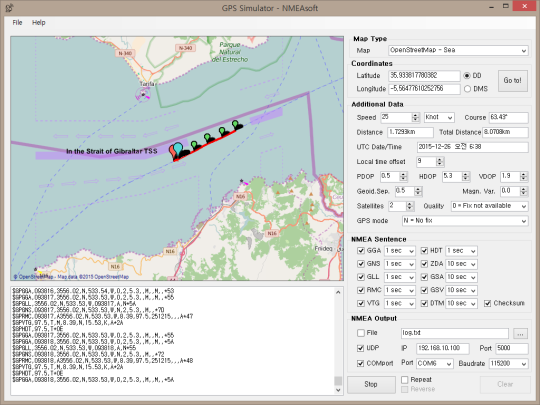The width and height of the screenshot is (540, 405).
Task: Click the NMEA log scroll up arrow
Action: click(338, 292)
